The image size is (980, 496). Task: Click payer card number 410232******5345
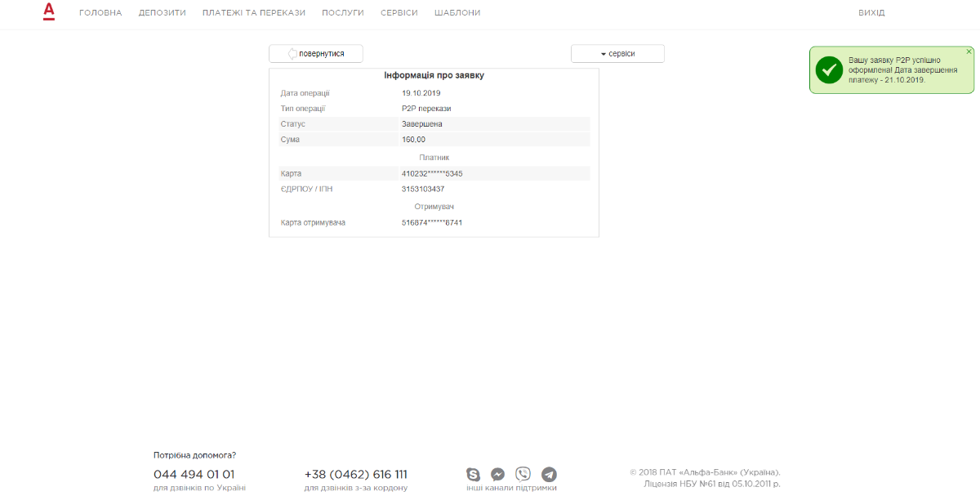click(432, 174)
